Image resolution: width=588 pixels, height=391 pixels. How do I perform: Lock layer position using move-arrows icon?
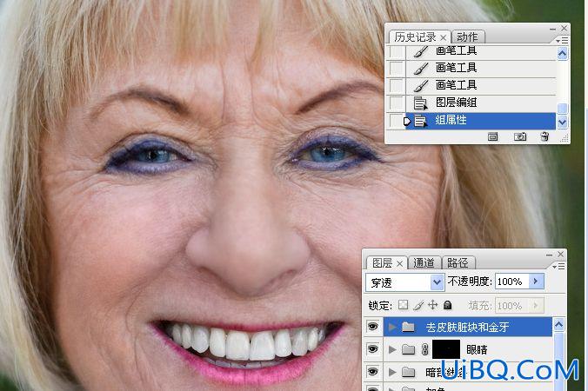pyautogui.click(x=433, y=305)
